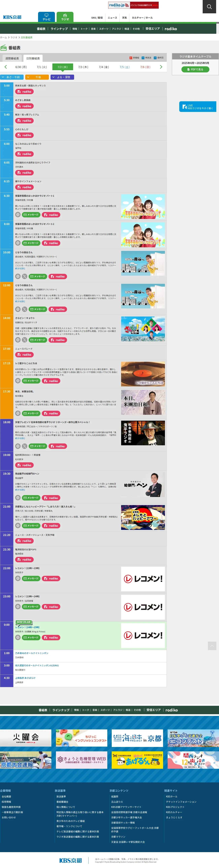Select the ラジオ tab
The width and height of the screenshot is (219, 868).
[x=65, y=17]
